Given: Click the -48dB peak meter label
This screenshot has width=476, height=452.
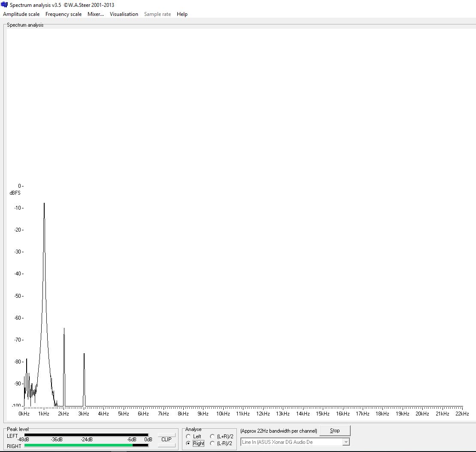Looking at the screenshot, I should pos(23,440).
